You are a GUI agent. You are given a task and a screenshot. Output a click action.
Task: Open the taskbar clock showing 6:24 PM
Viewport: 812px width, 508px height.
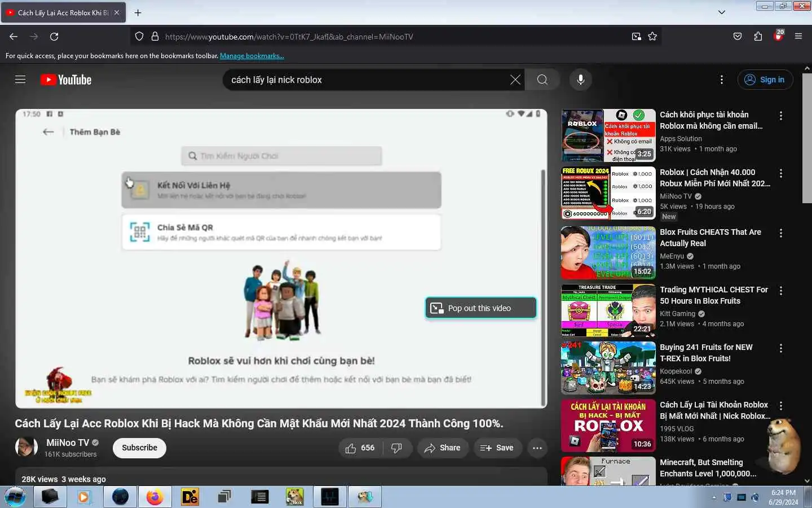pyautogui.click(x=783, y=497)
